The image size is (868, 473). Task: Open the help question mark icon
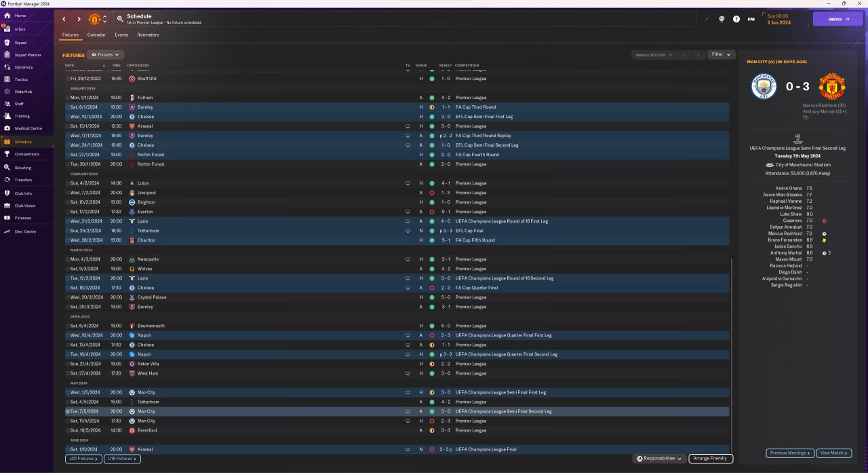(x=736, y=19)
